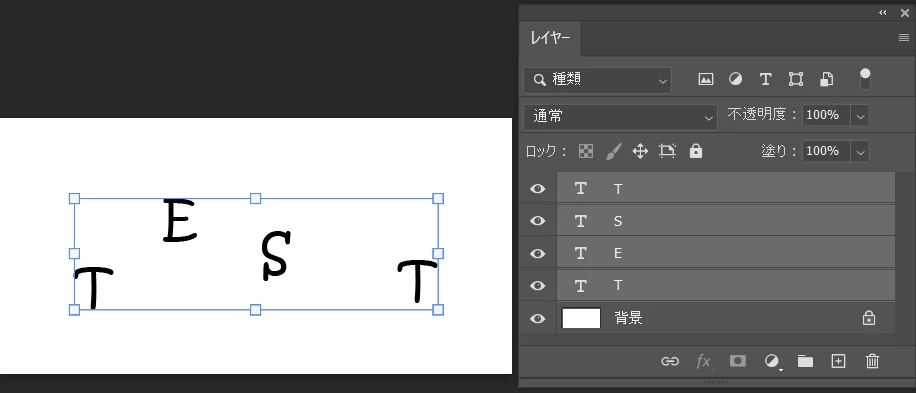Create a new layer

[838, 361]
